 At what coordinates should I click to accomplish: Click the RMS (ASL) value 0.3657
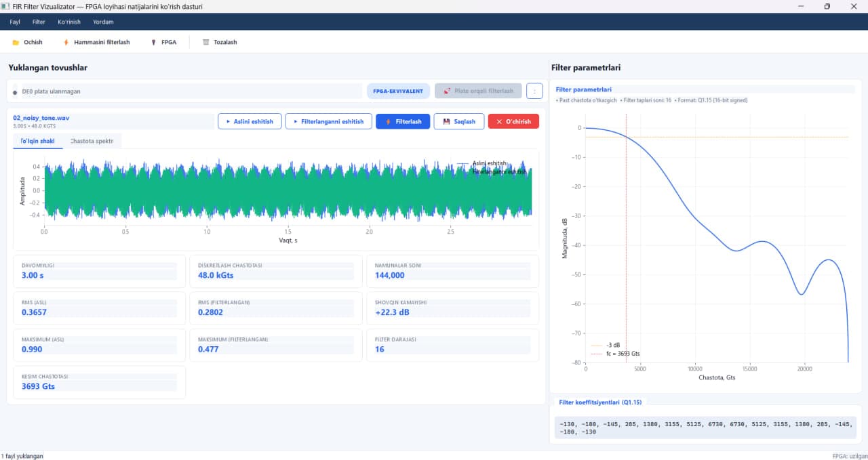pyautogui.click(x=34, y=312)
